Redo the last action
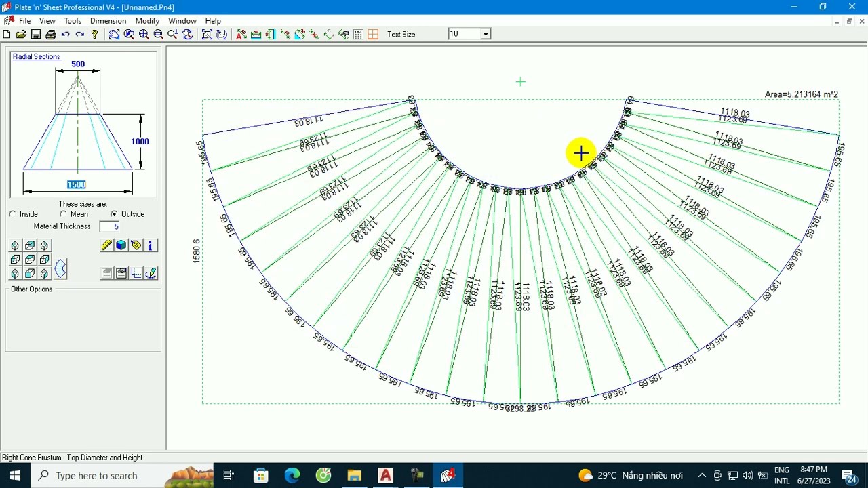The image size is (868, 488). tap(79, 34)
